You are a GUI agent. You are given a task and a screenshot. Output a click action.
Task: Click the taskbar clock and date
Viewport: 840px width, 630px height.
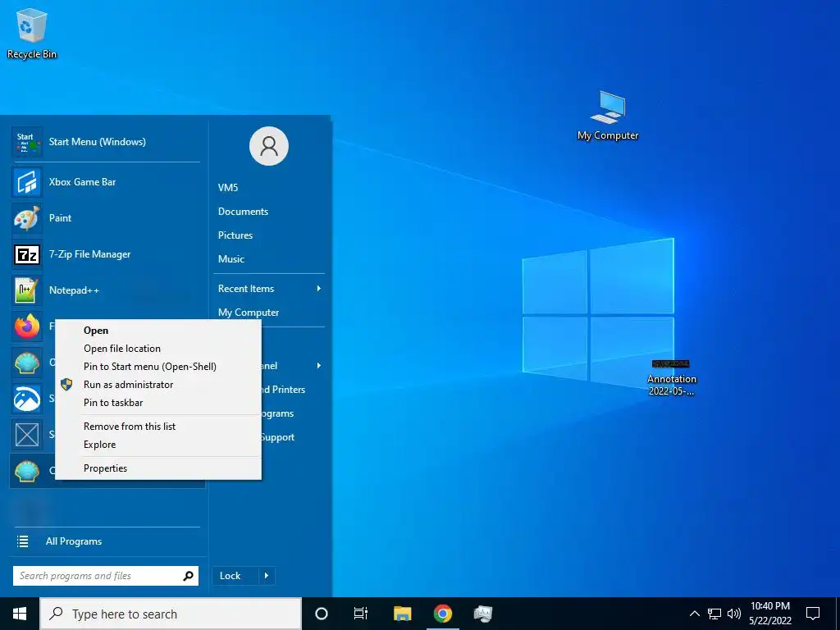coord(769,614)
